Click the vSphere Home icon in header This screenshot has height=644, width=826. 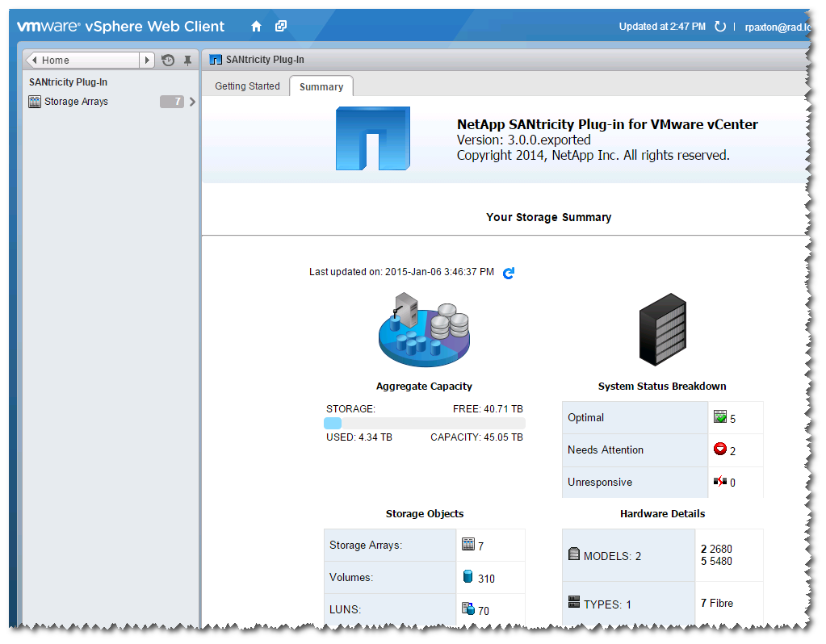257,27
